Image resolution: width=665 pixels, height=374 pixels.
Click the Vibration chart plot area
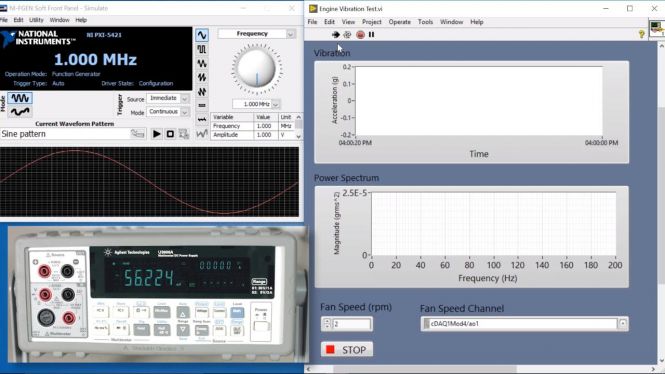tap(479, 101)
